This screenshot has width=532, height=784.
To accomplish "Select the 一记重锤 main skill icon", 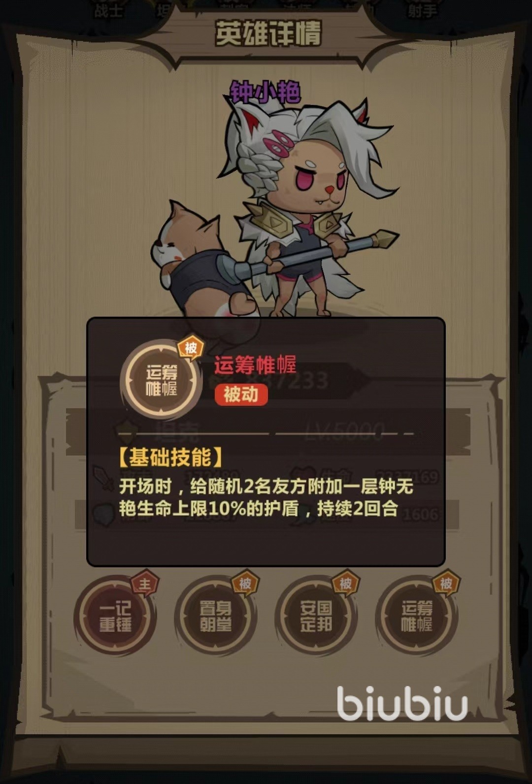I will point(115,616).
